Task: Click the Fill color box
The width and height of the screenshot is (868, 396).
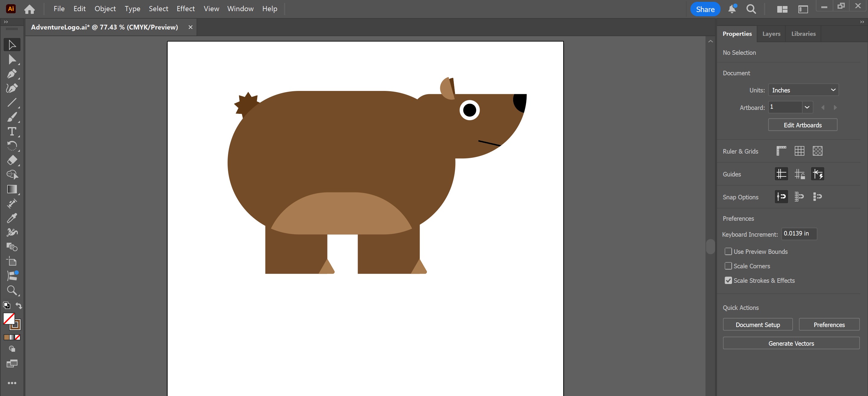Action: tap(9, 319)
